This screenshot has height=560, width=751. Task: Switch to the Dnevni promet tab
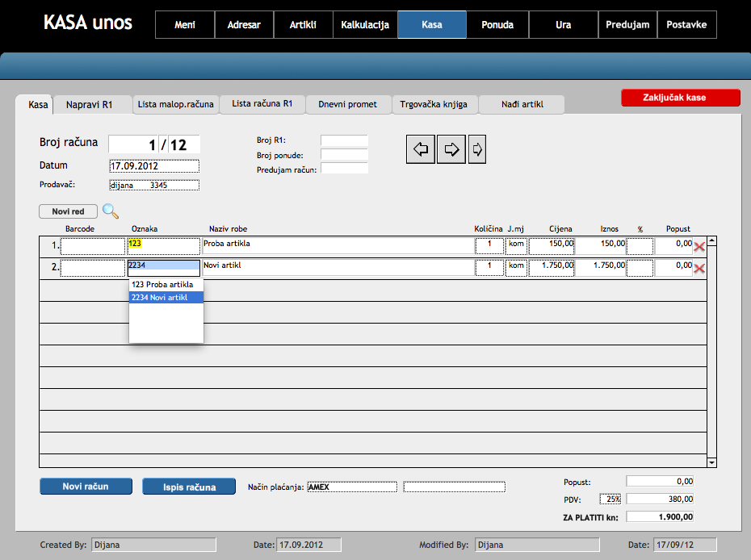[x=347, y=104]
